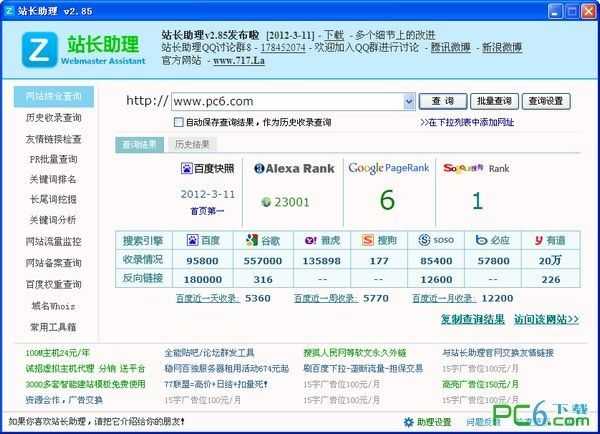Open the 新浪微博 link
Viewport: 600px width, 434px height.
pos(502,47)
